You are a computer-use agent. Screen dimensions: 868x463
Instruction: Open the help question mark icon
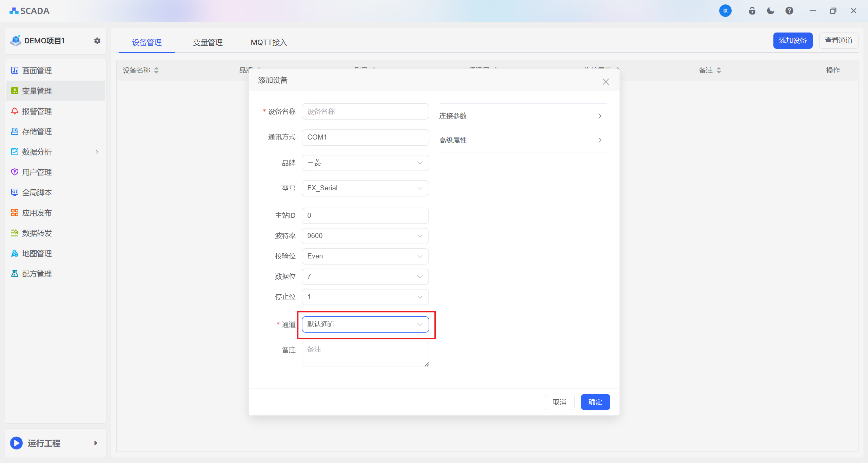tap(789, 11)
